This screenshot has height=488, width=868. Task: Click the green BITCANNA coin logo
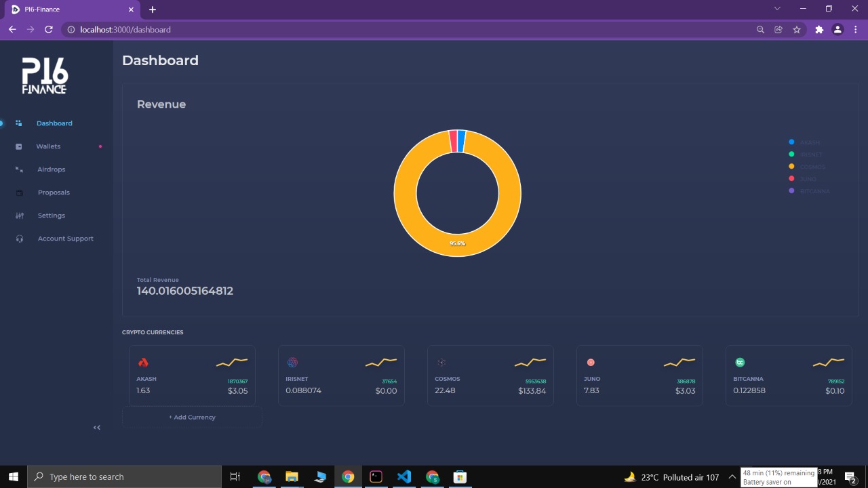click(740, 362)
